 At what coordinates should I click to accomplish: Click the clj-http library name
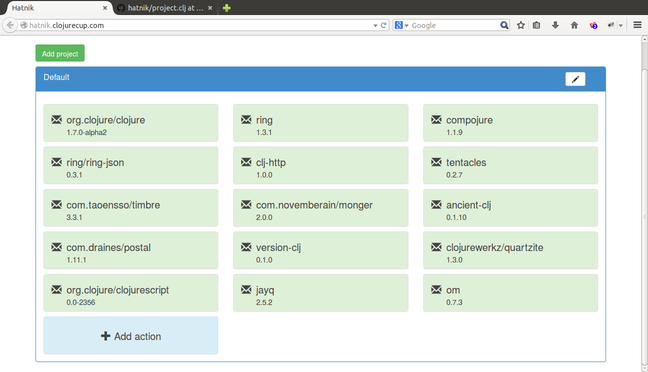[271, 162]
